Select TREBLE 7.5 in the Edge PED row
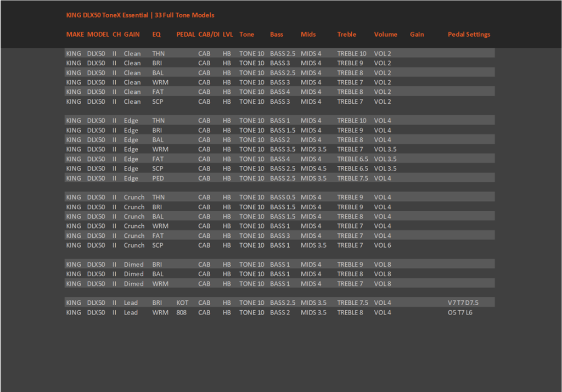This screenshot has height=392, width=562. (352, 178)
